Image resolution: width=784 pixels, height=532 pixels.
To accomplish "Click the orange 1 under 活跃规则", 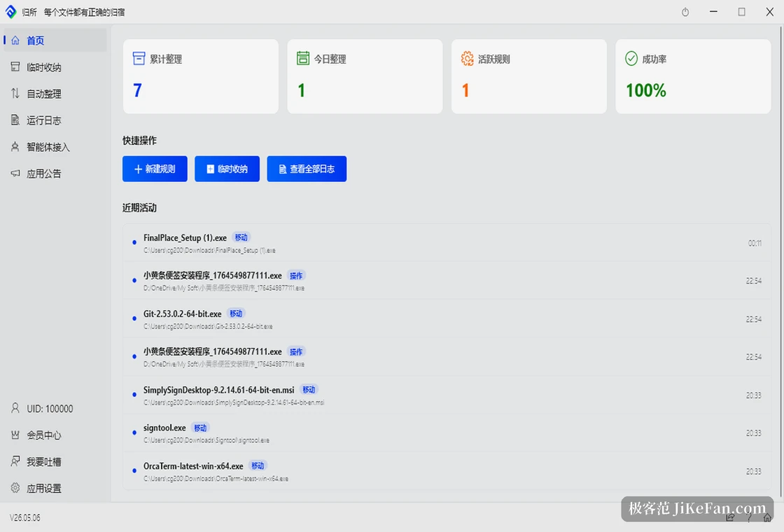I will pyautogui.click(x=465, y=90).
